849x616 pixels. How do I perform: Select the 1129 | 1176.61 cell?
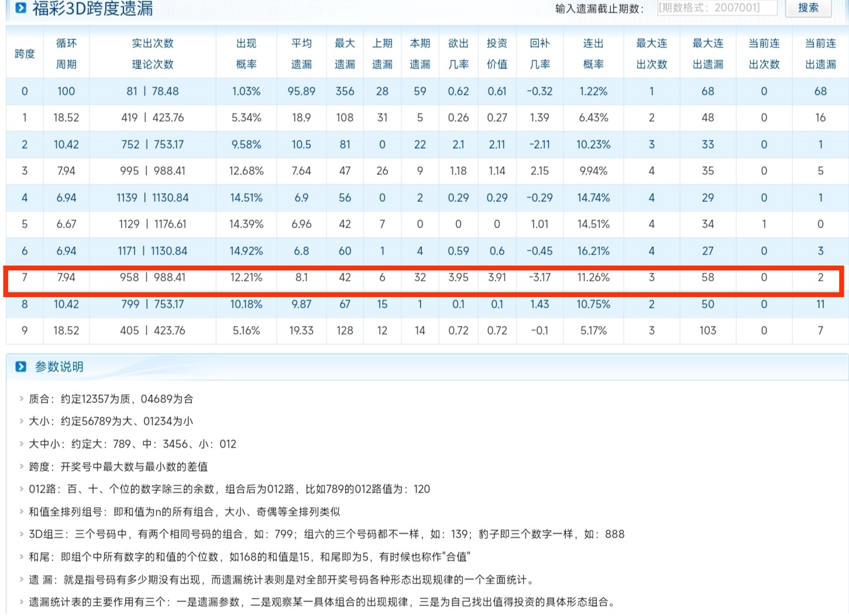[x=153, y=224]
